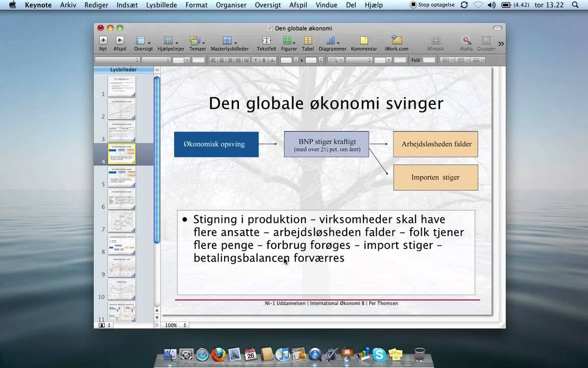Open iTunes from the Dock
The image size is (588, 368).
click(x=283, y=355)
